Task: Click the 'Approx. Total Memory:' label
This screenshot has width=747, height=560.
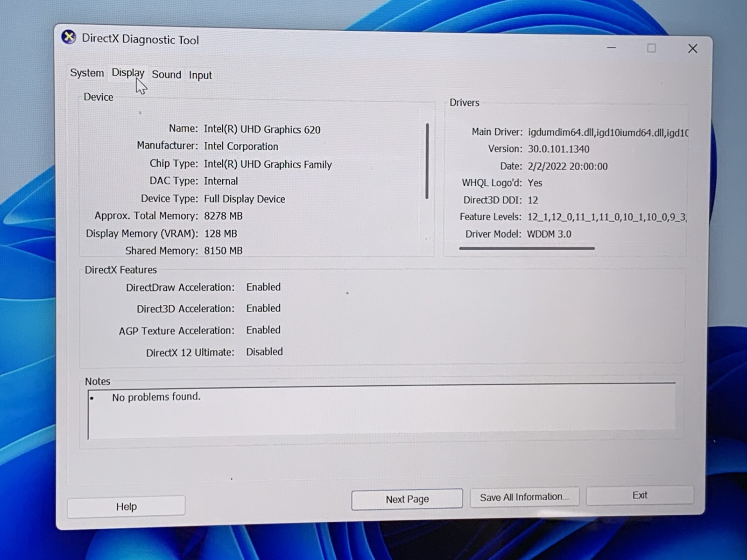Action: pos(146,216)
